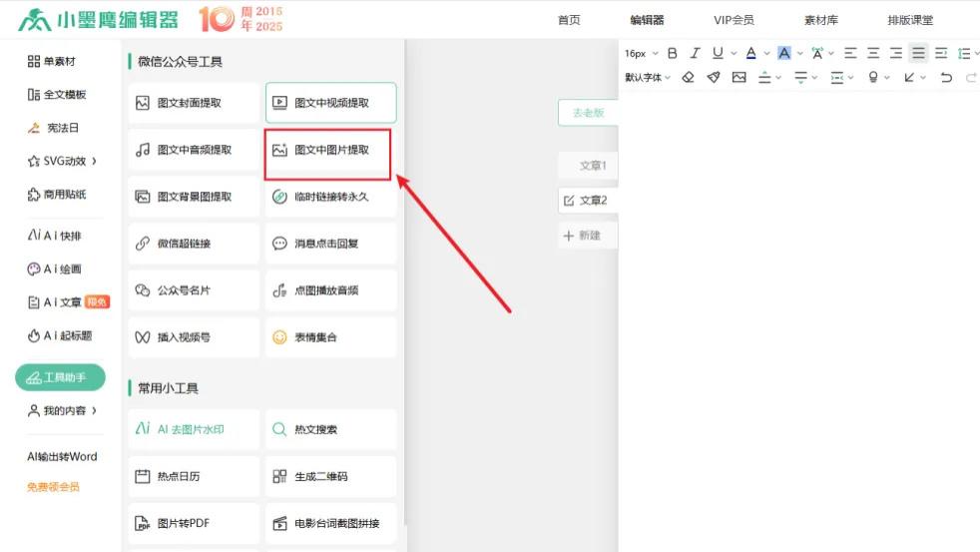Select the left align icon
980x552 pixels.
(850, 53)
